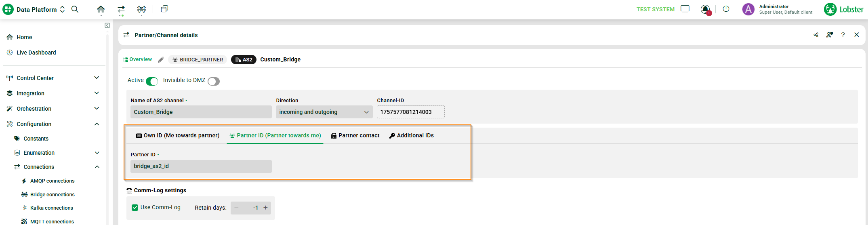Click the notification bell icon
Screen dimensions: 868x225
pyautogui.click(x=705, y=9)
